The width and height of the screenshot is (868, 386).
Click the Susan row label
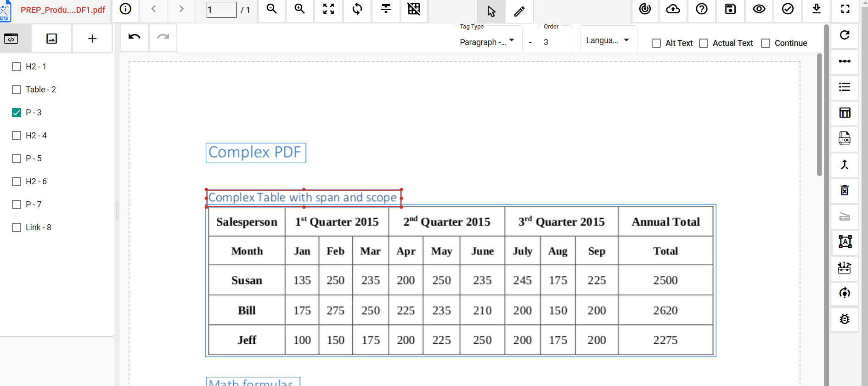247,280
